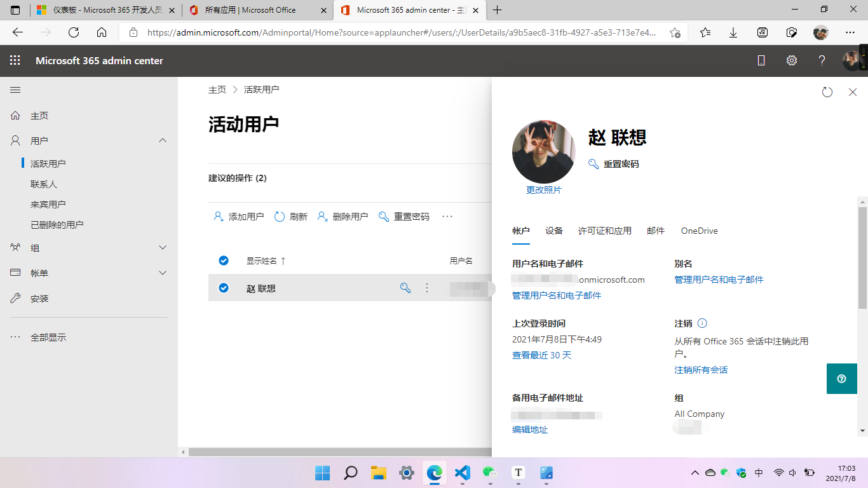This screenshot has width=868, height=488.
Task: Switch to the 许可证和应用 tab
Action: coord(605,231)
